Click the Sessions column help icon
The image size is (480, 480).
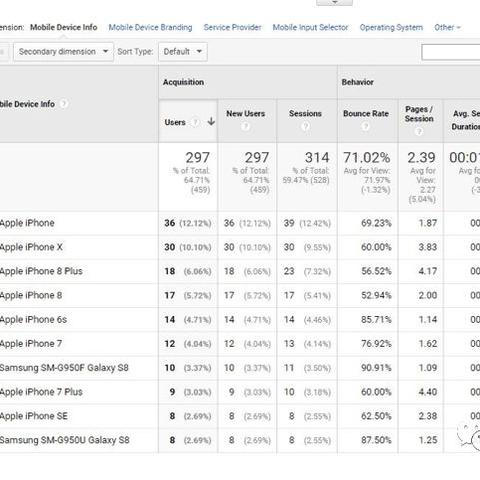(x=305, y=126)
